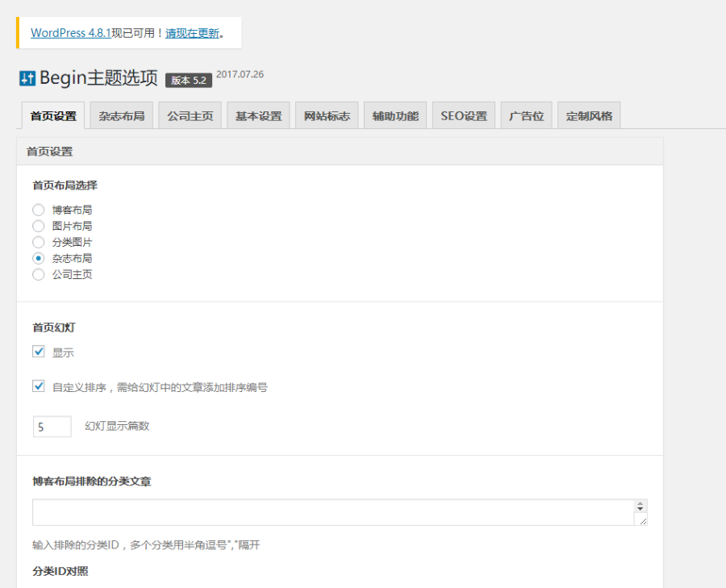The height and width of the screenshot is (588, 726).
Task: Click the 分类ID对照 heading
Action: click(x=60, y=571)
